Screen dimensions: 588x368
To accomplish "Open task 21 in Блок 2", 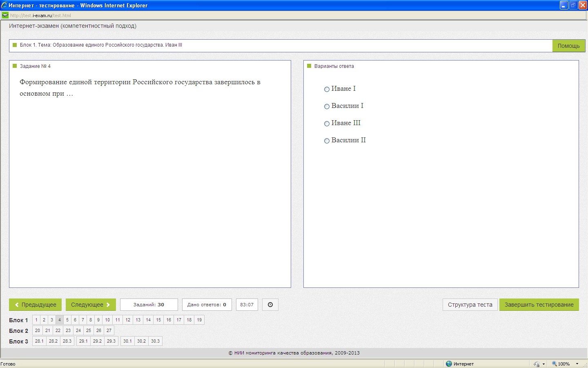I will [48, 330].
